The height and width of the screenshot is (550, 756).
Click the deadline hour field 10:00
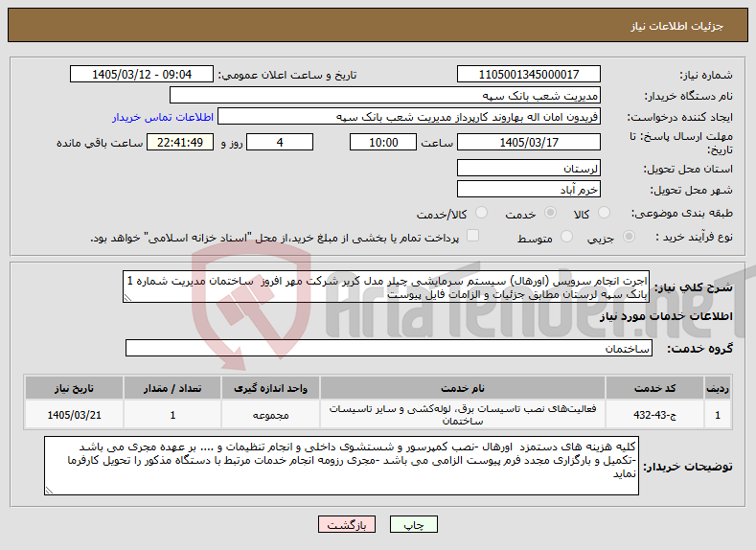(383, 142)
